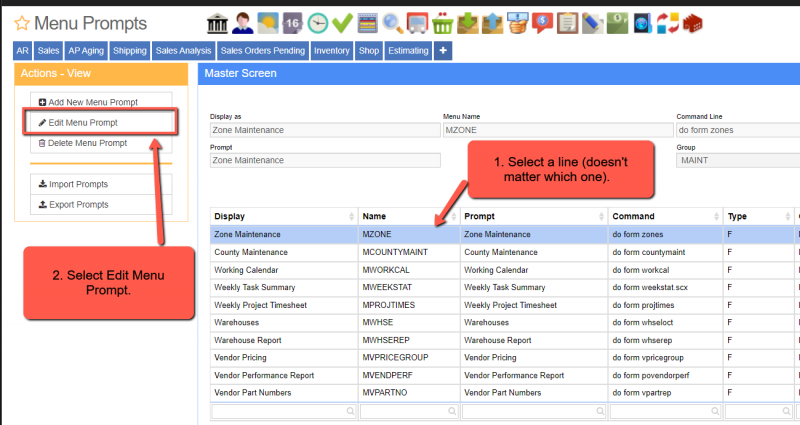The height and width of the screenshot is (425, 800).
Task: Click the green checkmark toolbar icon
Action: point(342,22)
